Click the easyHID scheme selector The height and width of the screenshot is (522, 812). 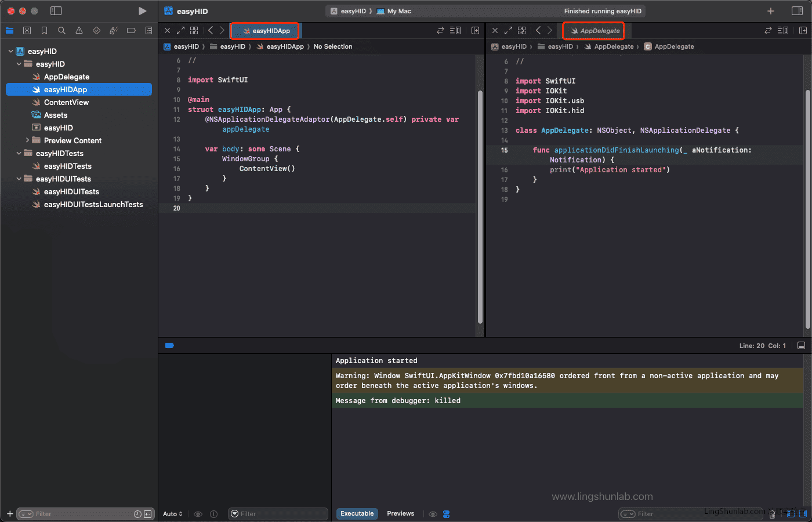point(348,11)
